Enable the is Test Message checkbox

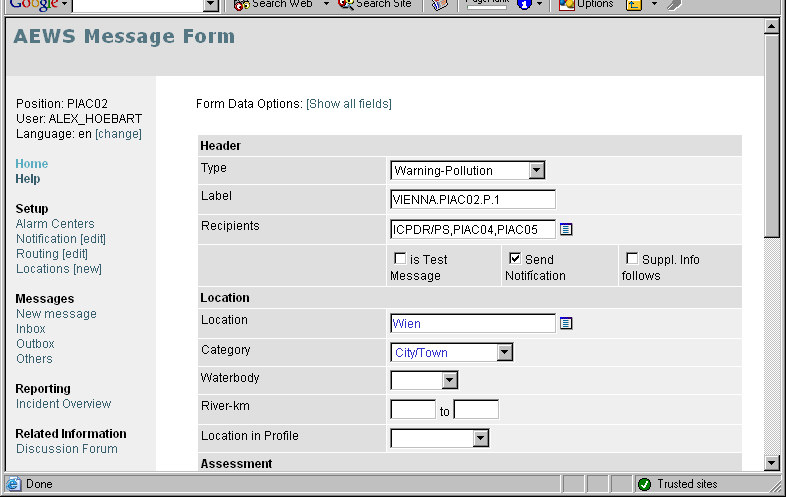400,259
